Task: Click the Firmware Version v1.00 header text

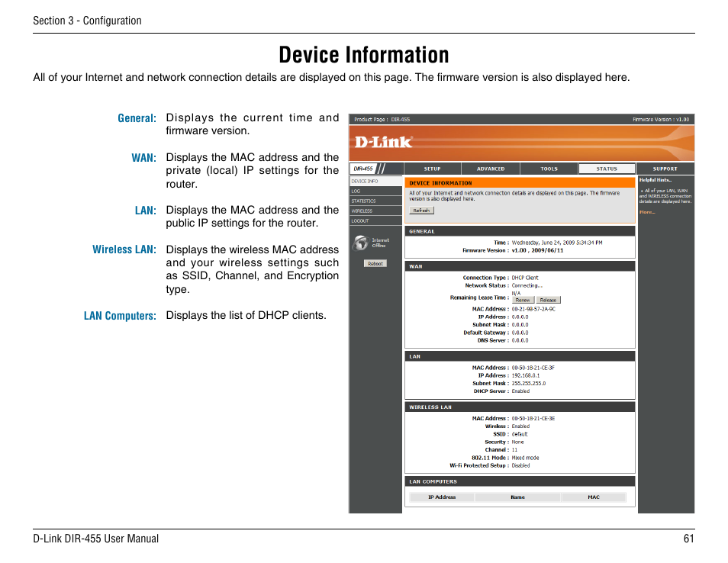Action: [x=661, y=119]
